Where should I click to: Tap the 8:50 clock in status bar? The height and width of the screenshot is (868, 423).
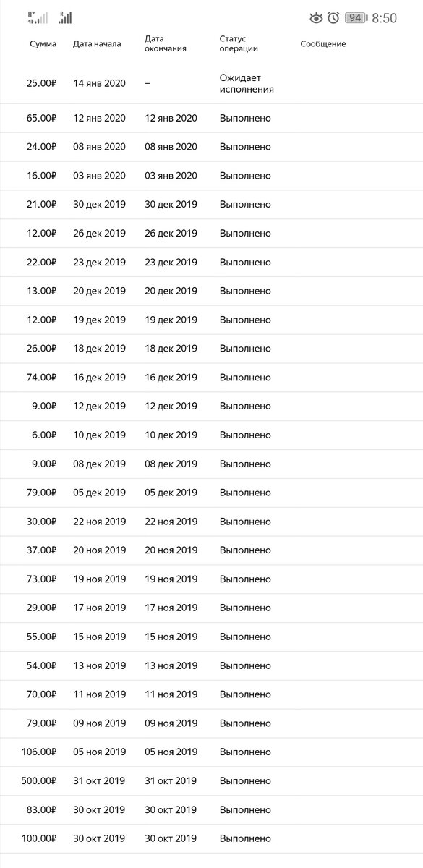tap(384, 18)
